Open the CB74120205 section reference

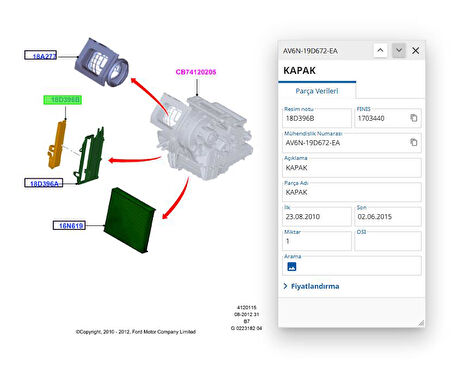click(x=196, y=72)
